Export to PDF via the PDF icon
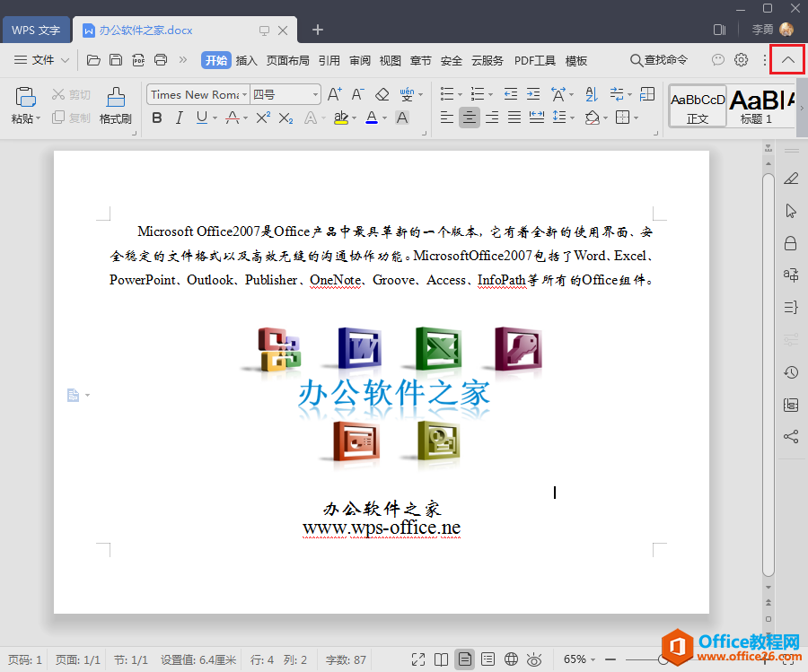 click(x=138, y=60)
